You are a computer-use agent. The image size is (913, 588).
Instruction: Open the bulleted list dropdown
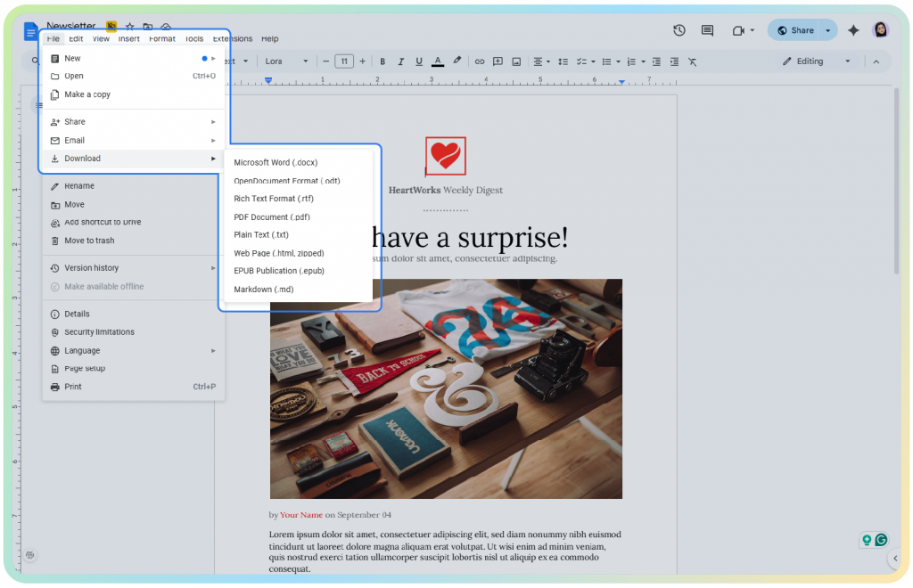click(610, 61)
